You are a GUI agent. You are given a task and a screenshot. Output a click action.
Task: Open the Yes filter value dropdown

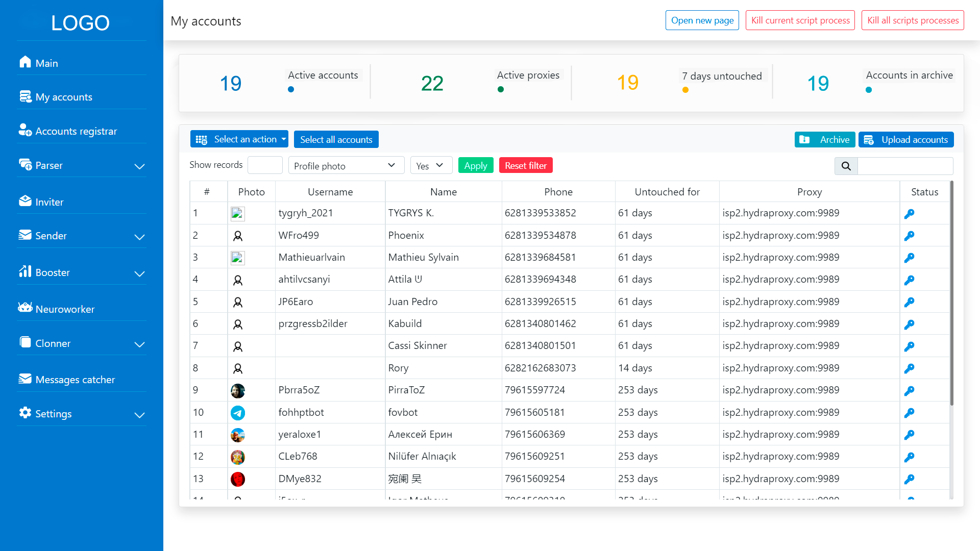point(431,165)
